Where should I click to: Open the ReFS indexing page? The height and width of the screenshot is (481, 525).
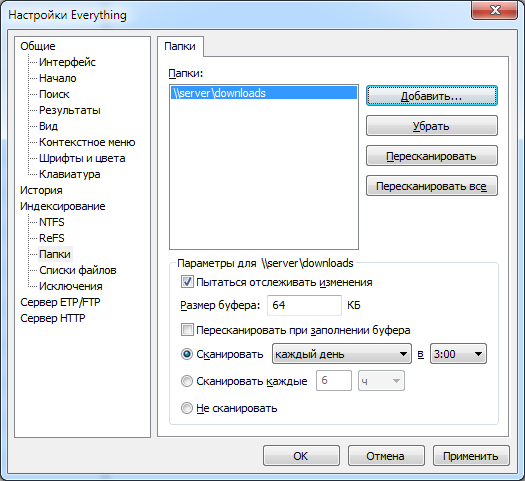(x=52, y=238)
